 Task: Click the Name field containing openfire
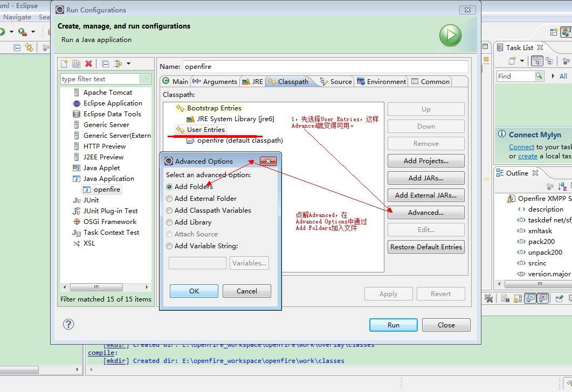click(326, 67)
